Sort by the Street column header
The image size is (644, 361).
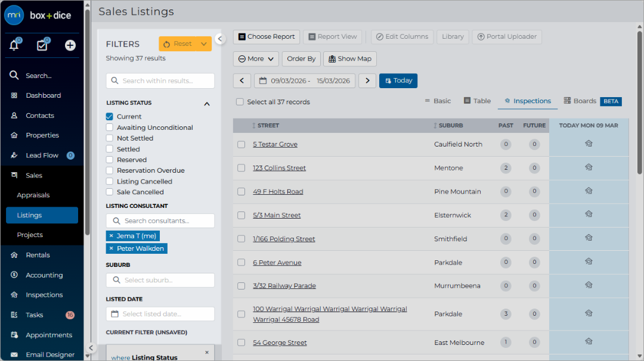(x=265, y=126)
